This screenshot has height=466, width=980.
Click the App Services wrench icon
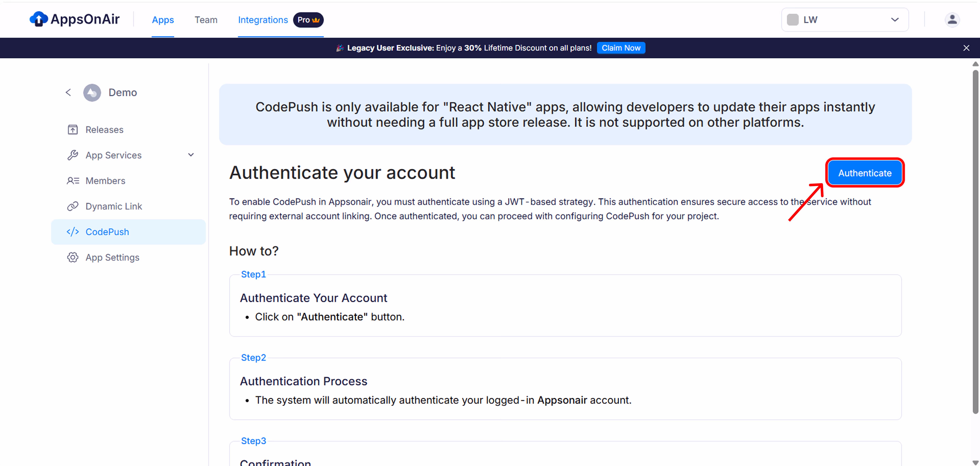point(73,155)
